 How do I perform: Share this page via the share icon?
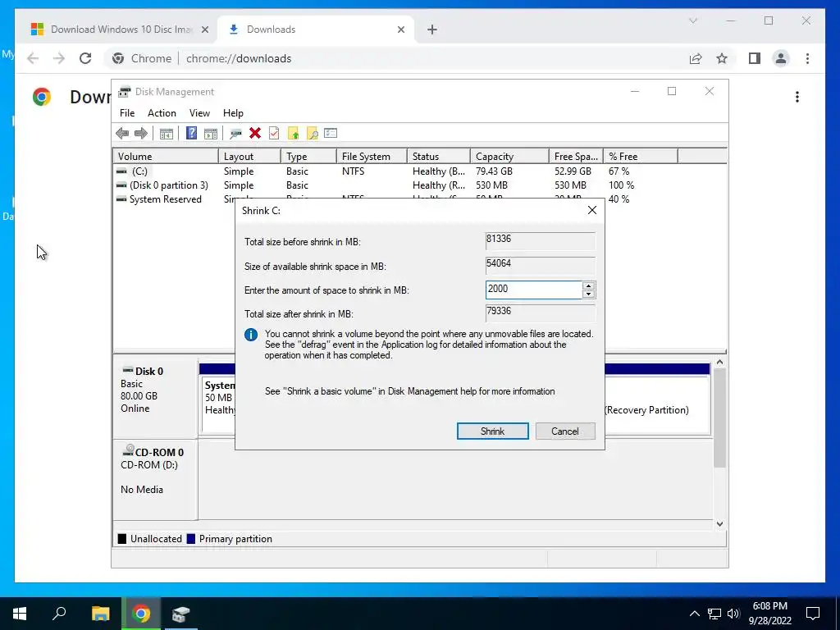(696, 58)
